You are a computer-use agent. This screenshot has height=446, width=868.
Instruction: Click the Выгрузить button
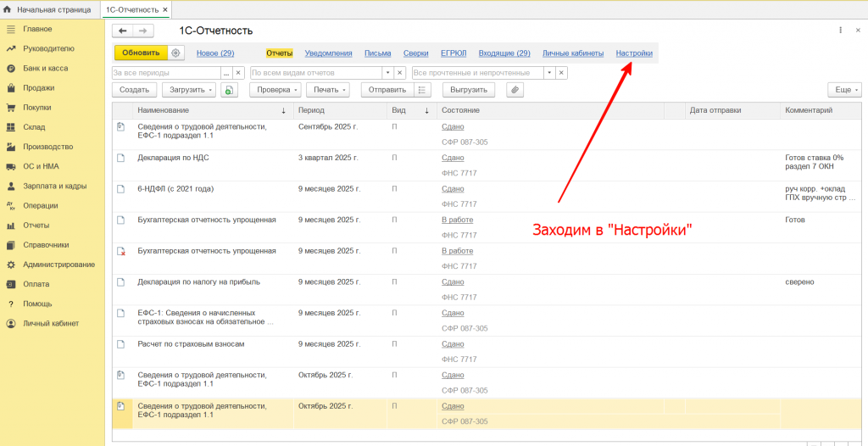(468, 90)
